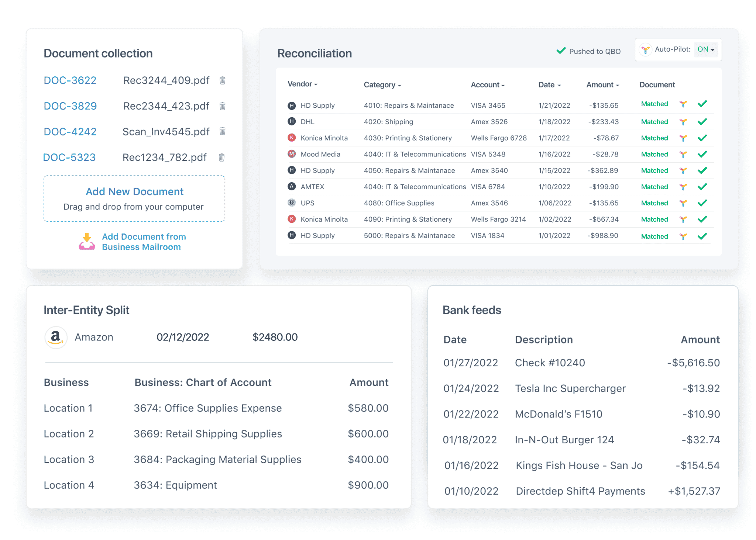Delete Scan_Inv4545.pdf with its trash icon

(x=222, y=131)
